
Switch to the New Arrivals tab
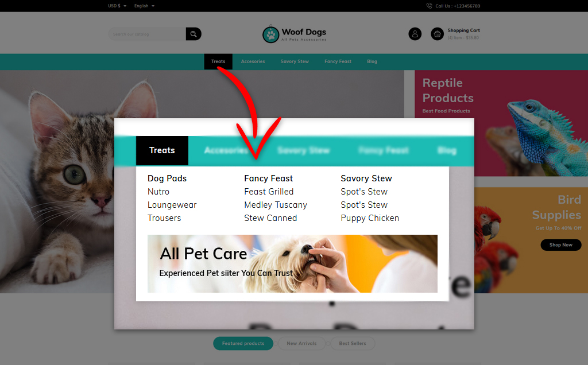pyautogui.click(x=301, y=343)
